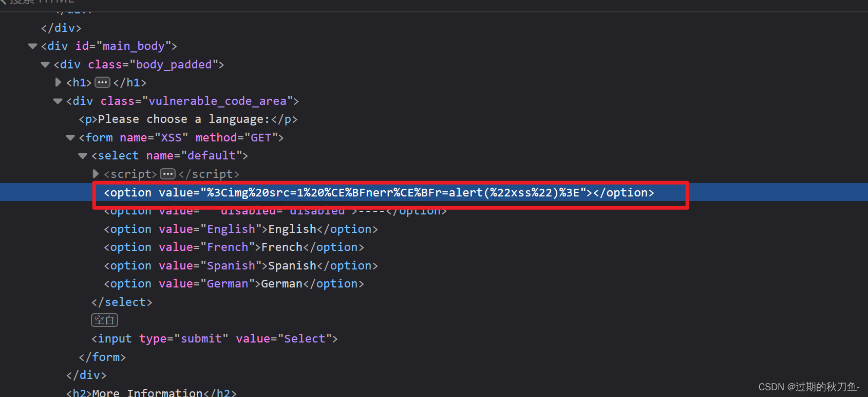Click the whitespace text node badge
Viewport: 868px width, 397px height.
point(105,320)
